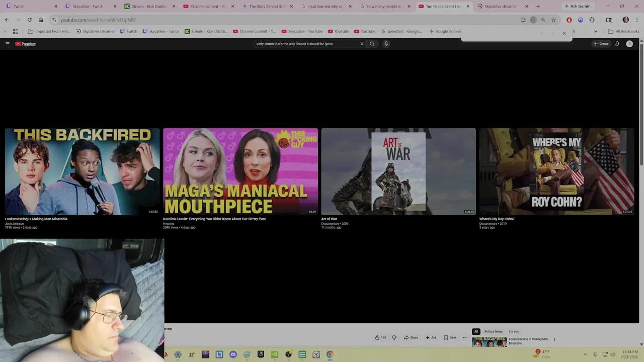This screenshot has height=362, width=644.
Task: Save the video to a playlist
Action: pyautogui.click(x=450, y=337)
